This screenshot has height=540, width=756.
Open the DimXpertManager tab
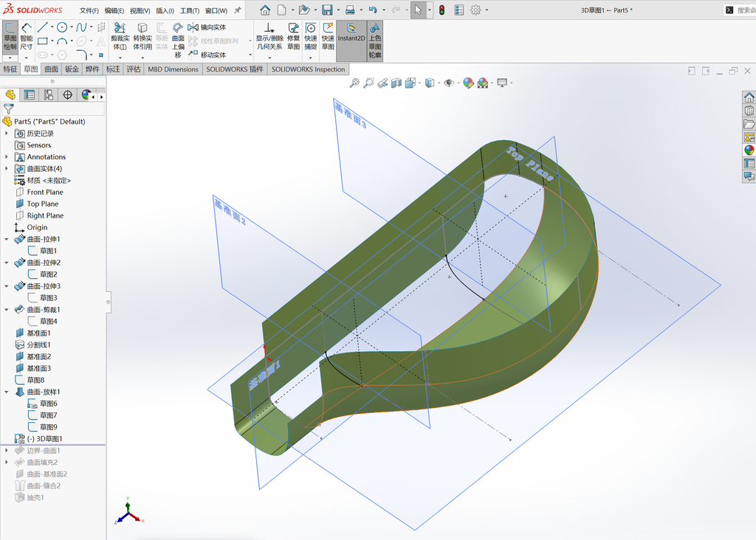pos(67,95)
